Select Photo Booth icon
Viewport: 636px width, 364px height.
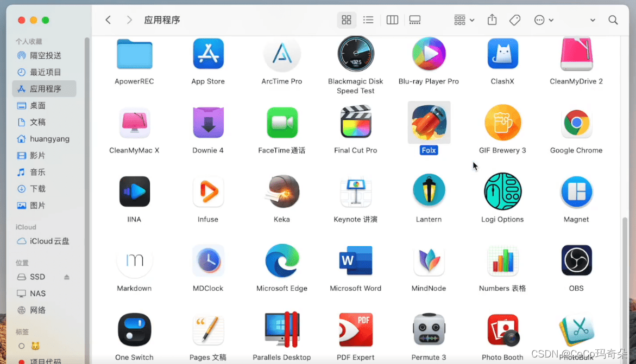pyautogui.click(x=502, y=329)
